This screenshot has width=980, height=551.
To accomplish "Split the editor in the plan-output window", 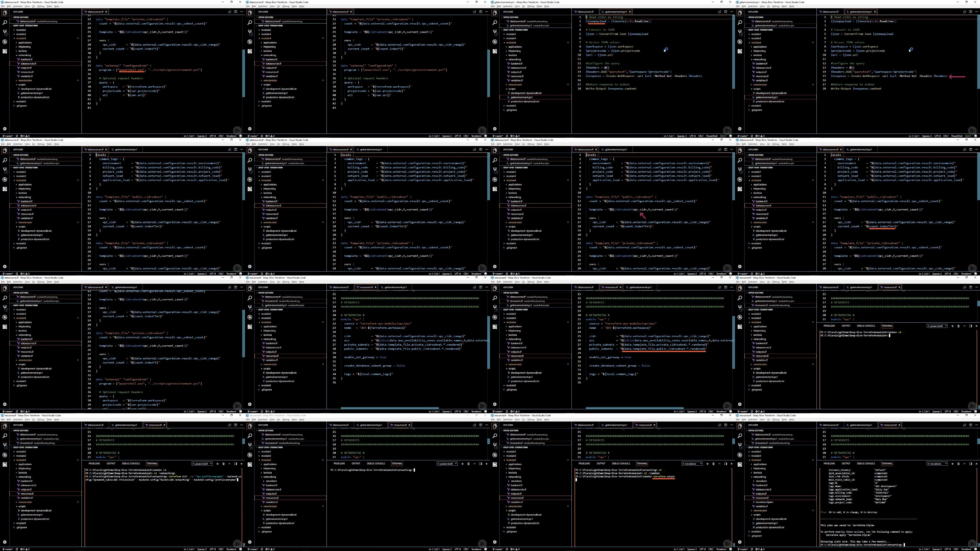I will (x=971, y=425).
